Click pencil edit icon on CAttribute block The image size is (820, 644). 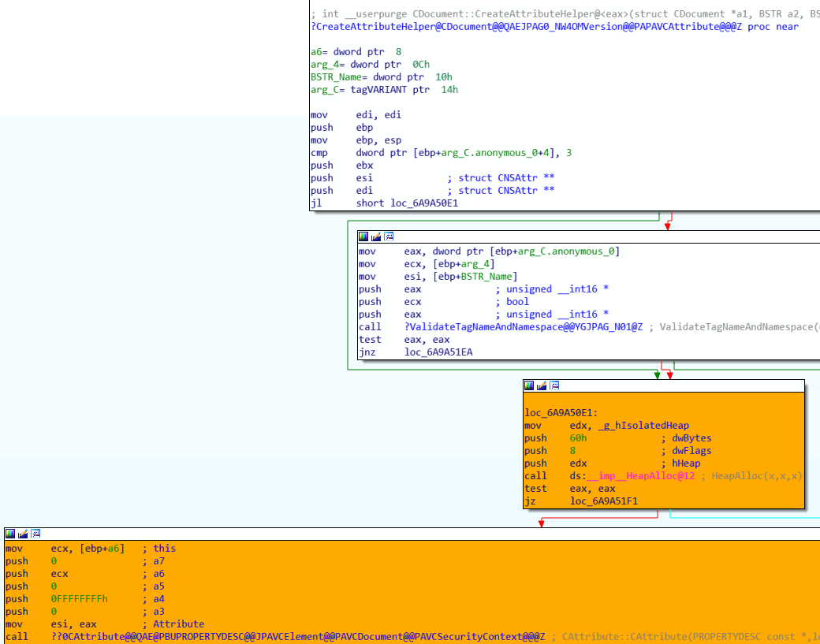(23, 534)
